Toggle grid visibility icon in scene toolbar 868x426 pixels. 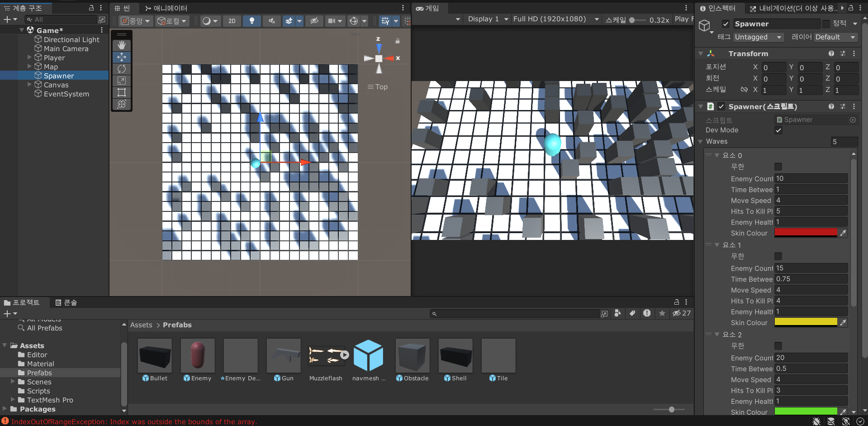(x=385, y=21)
